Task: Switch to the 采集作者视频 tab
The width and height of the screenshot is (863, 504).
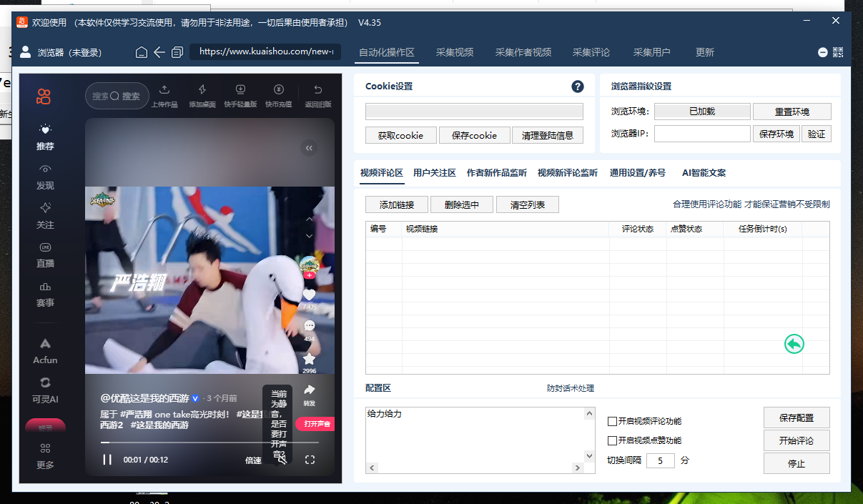Action: pos(523,52)
